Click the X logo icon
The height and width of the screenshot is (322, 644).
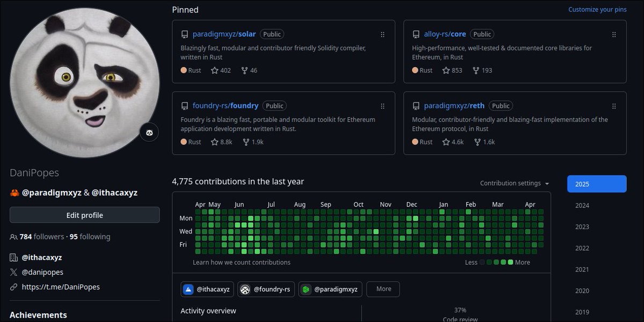point(13,272)
